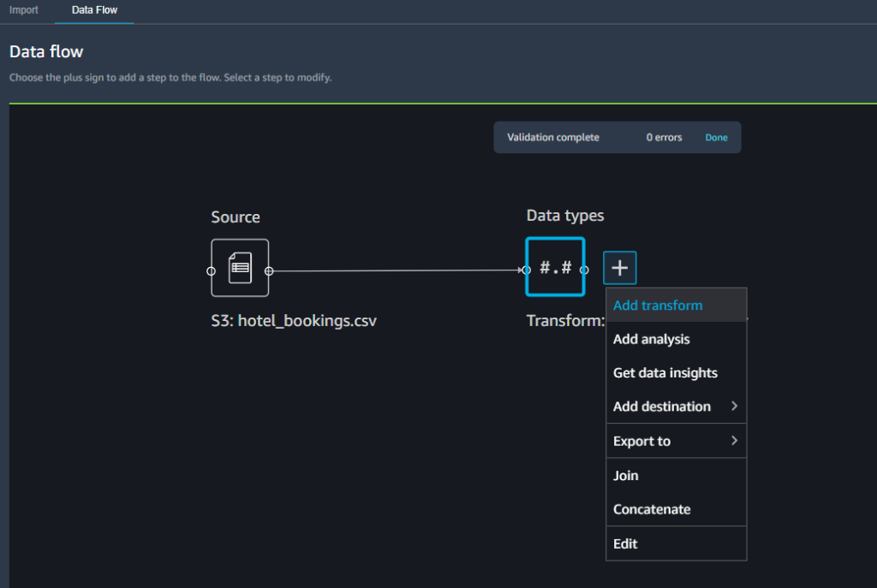Dismiss validation message with Done
Screen dimensions: 877x588
pyautogui.click(x=716, y=137)
